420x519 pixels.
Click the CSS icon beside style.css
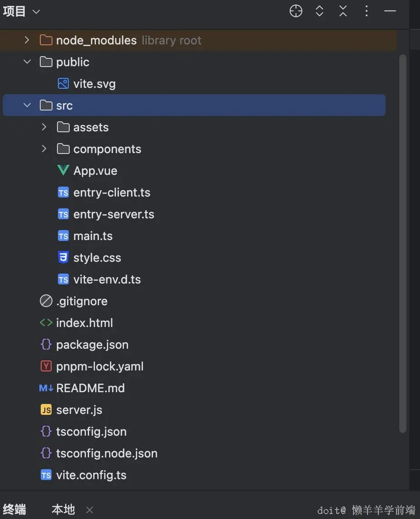pyautogui.click(x=63, y=258)
